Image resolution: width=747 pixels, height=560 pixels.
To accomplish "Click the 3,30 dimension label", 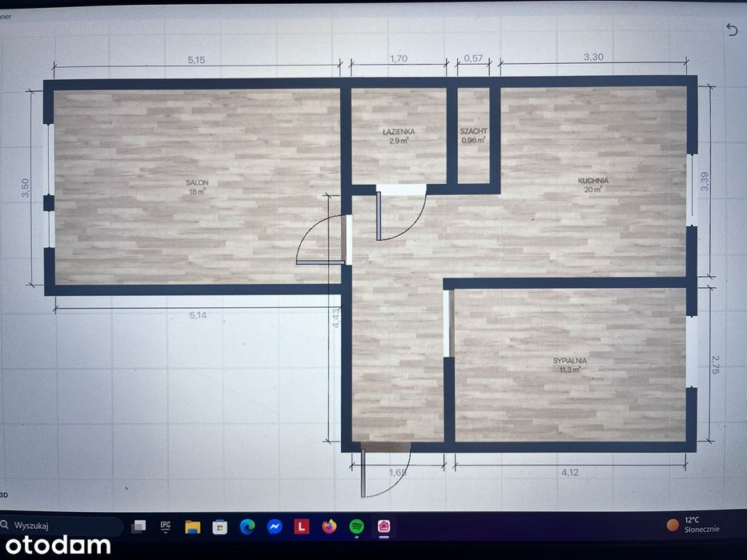I will [x=593, y=57].
